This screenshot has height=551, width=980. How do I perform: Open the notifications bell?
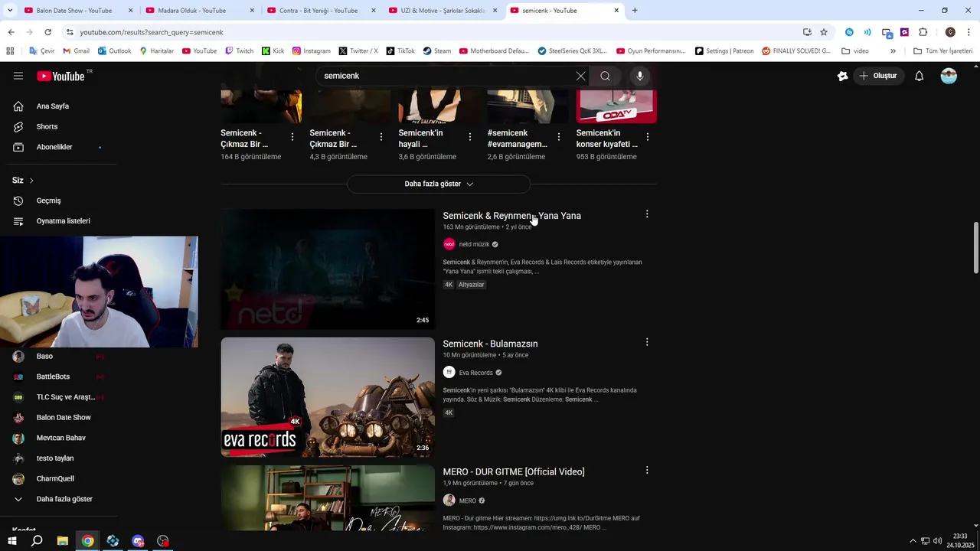click(920, 76)
